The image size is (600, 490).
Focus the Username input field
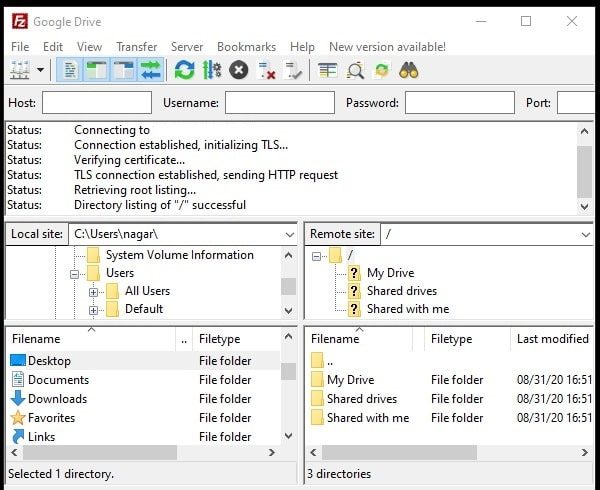(280, 103)
